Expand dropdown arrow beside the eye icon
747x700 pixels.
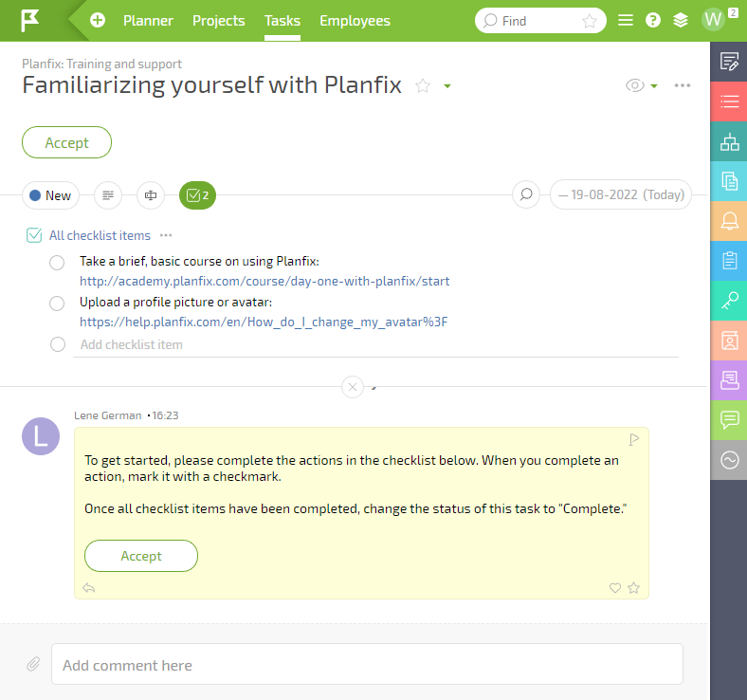654,86
